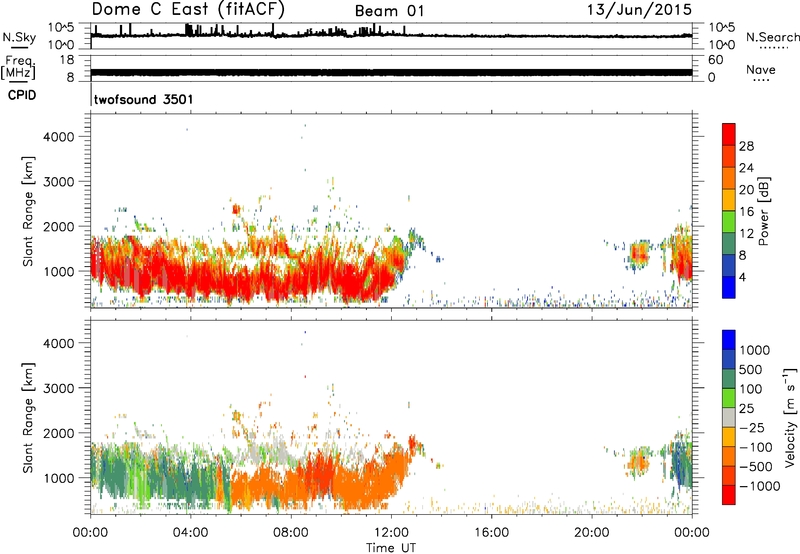This screenshot has height=554, width=800.
Task: Click the '-25' label on Velocity color bar
Action: pyautogui.click(x=752, y=427)
